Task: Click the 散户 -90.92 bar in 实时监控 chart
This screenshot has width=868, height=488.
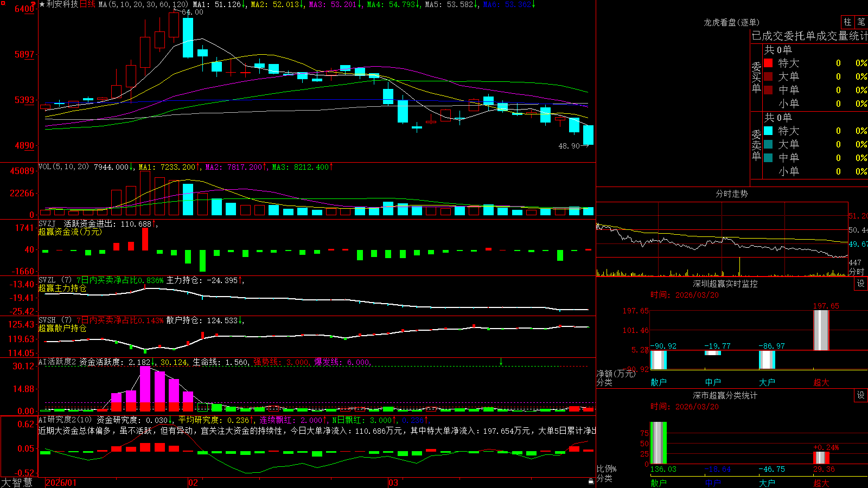Action: 659,360
